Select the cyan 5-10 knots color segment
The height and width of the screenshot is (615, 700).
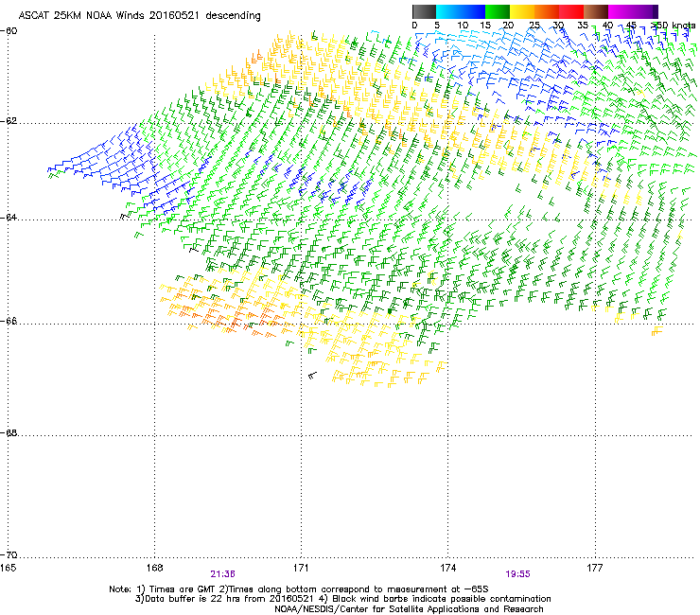(448, 11)
